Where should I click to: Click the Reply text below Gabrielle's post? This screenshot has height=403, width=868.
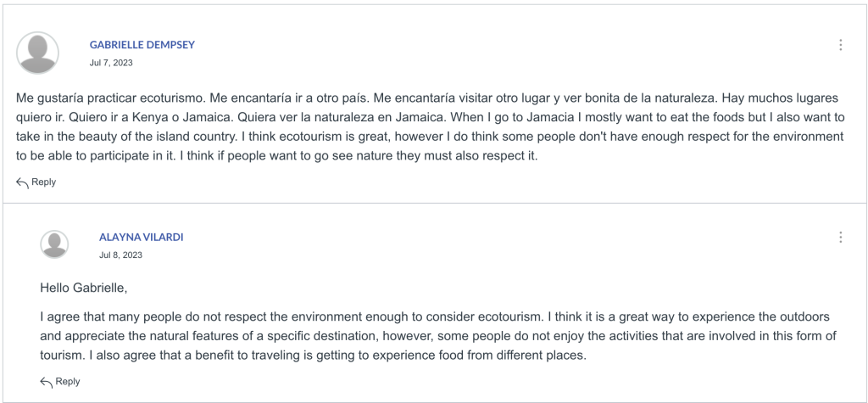[x=44, y=182]
